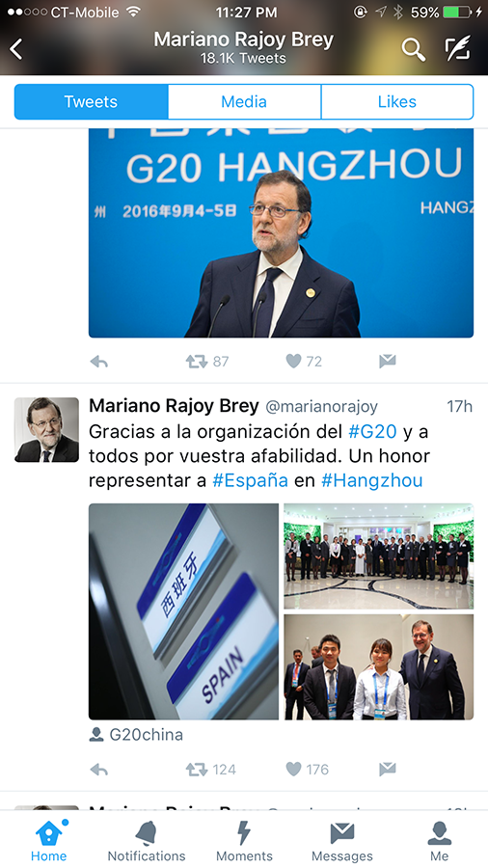This screenshot has width=488, height=868.
Task: Like the tweet with 72 likes
Action: (294, 362)
